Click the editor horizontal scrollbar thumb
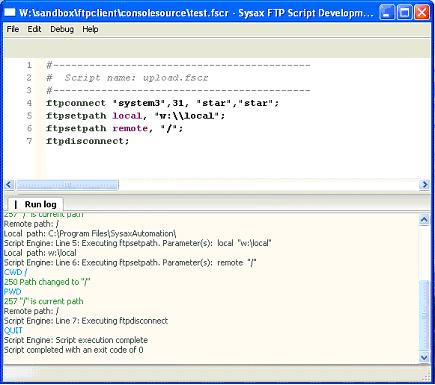 click(x=67, y=184)
